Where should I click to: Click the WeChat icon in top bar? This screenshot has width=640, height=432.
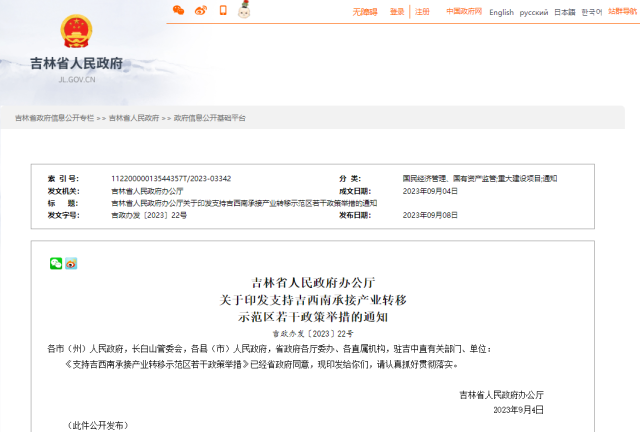[179, 11]
